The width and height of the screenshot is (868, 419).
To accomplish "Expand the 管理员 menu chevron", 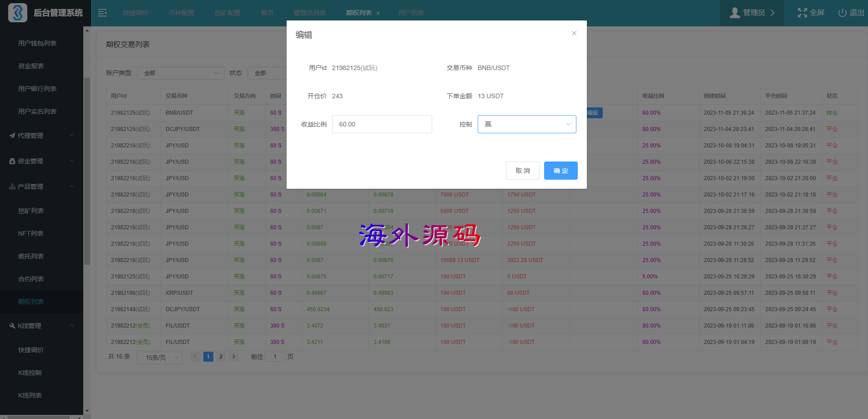I will coord(772,13).
